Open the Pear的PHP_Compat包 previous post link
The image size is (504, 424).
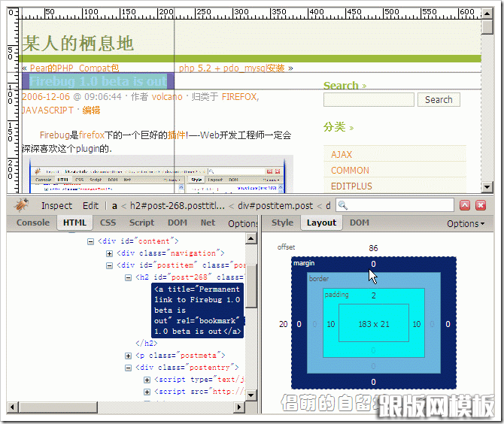[74, 68]
